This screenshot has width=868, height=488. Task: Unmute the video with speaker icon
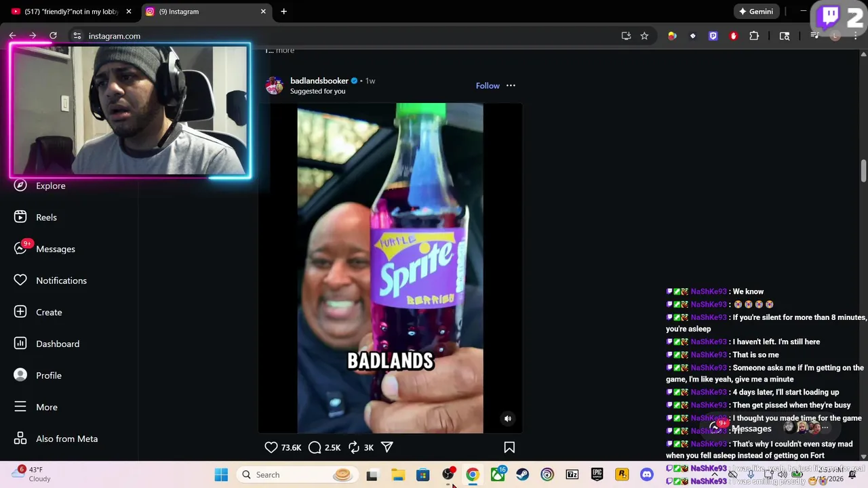click(507, 419)
